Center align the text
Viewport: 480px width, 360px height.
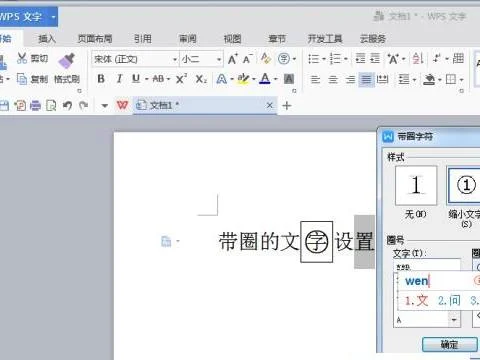pos(333,80)
